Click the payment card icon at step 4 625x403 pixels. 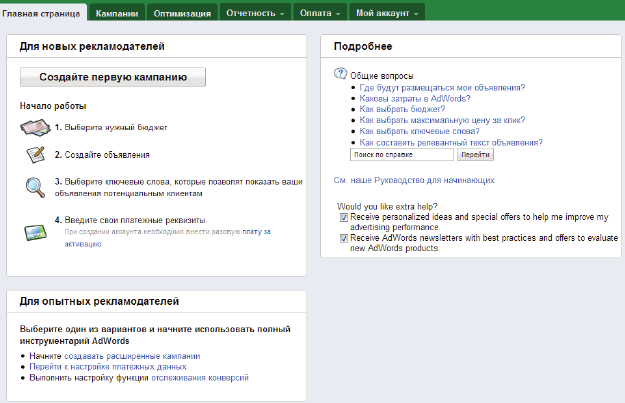point(36,231)
